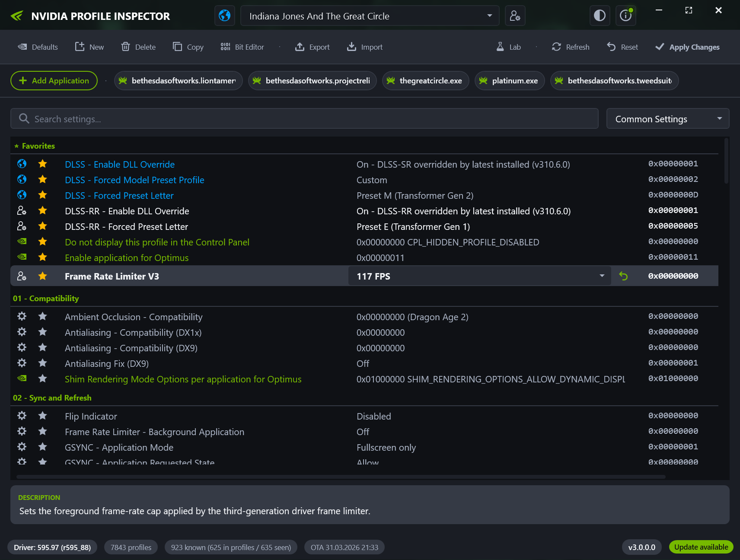Click gear icon on Frame Rate Limiter - Background Application row

coord(22,431)
